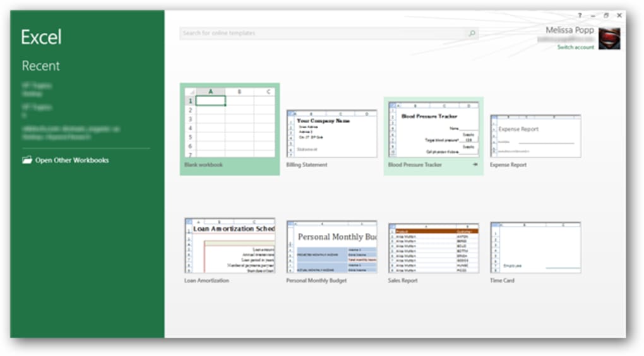Click the folder icon beside Open Other Workbooks
Screen dimensions: 644x356
(27, 160)
